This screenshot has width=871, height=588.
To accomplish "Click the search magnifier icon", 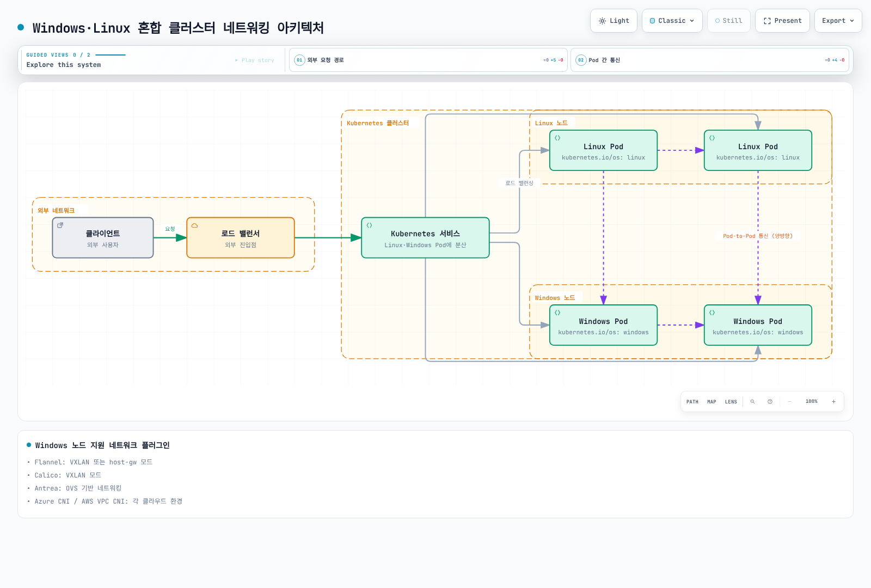I will 752,402.
